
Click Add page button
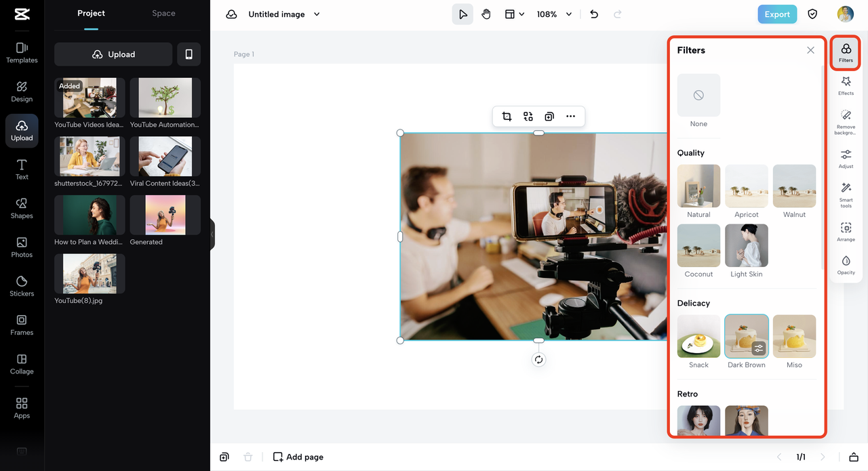tap(298, 457)
